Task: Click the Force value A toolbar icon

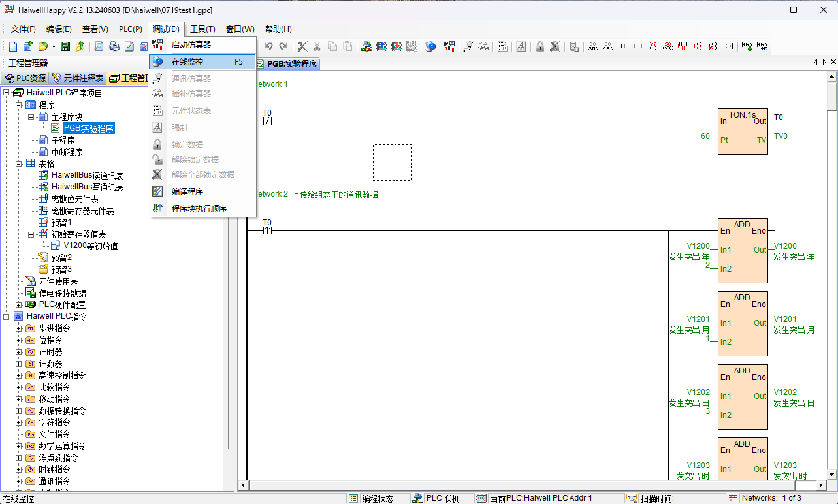Action: click(x=521, y=46)
